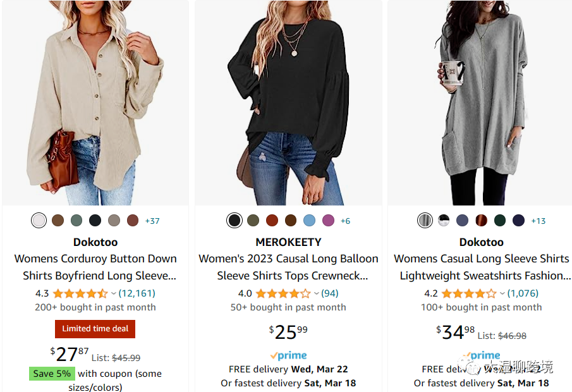Select the black-and-white split swatch on Dokotoo sweatshirt
This screenshot has width=572, height=392.
coord(444,221)
